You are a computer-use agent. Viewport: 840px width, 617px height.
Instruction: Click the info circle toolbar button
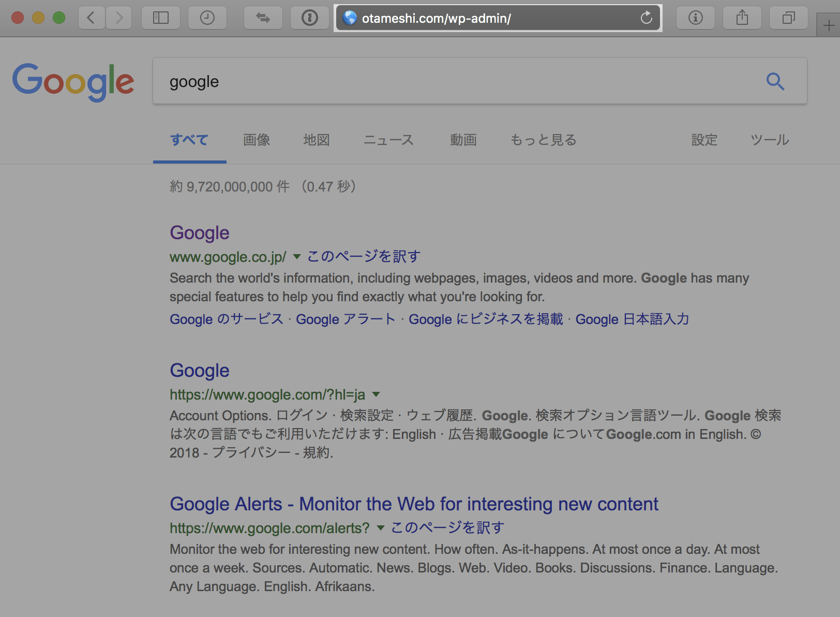[x=696, y=18]
